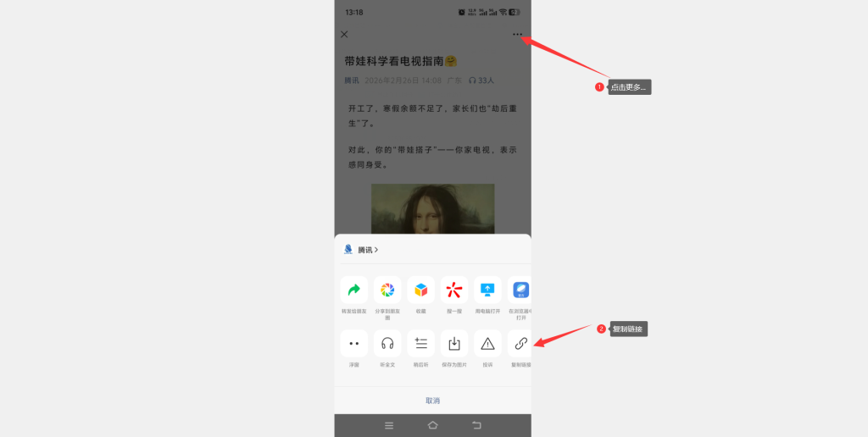Add article to Favorites (收藏) via the cube icon
This screenshot has width=868, height=437.
(x=420, y=290)
